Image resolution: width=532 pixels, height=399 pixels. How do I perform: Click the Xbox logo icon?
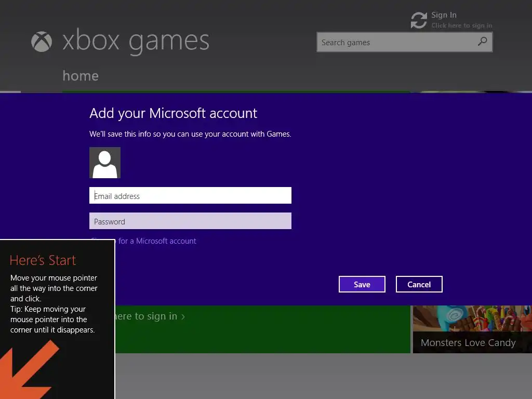coord(42,42)
